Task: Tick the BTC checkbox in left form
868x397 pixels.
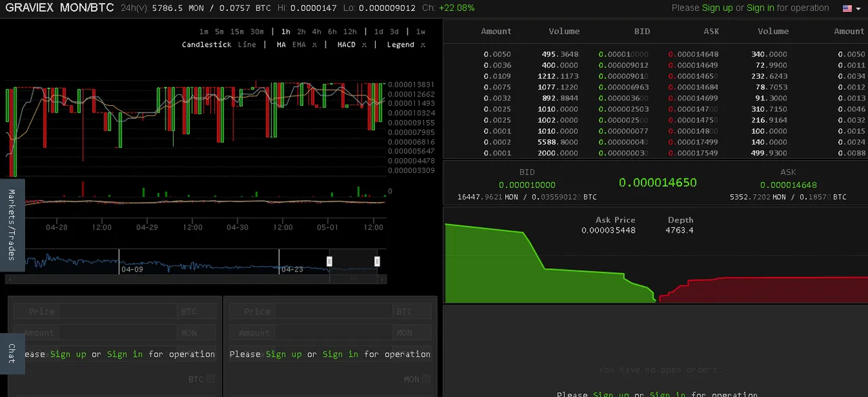Action: (x=211, y=379)
